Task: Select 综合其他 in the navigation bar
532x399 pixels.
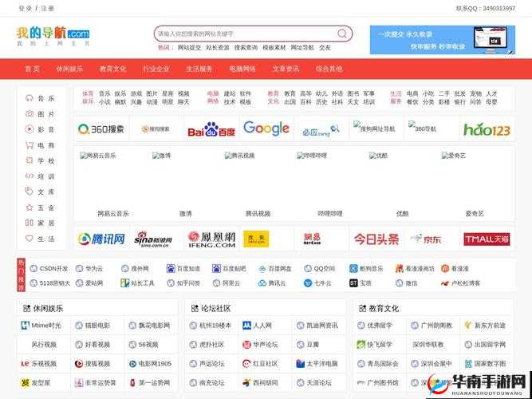Action: point(329,69)
